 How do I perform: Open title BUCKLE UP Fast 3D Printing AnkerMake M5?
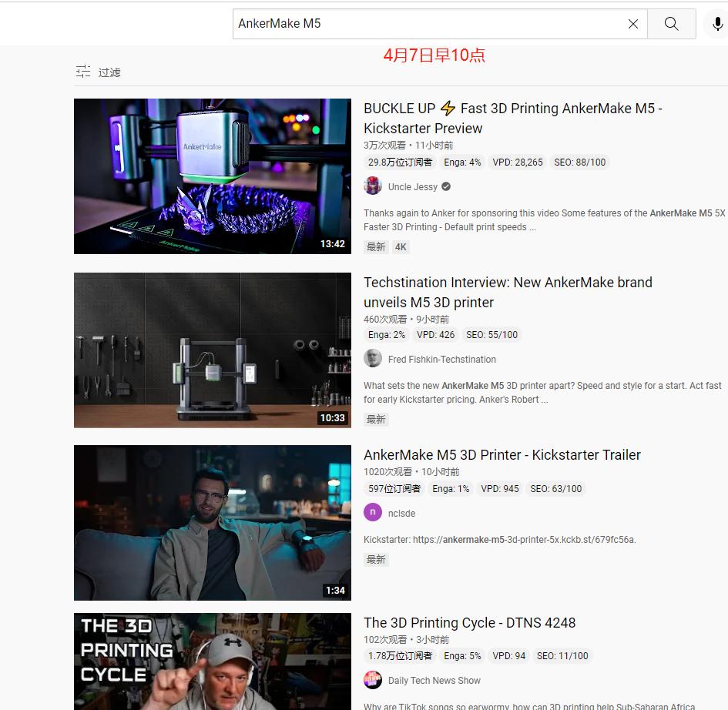[512, 118]
